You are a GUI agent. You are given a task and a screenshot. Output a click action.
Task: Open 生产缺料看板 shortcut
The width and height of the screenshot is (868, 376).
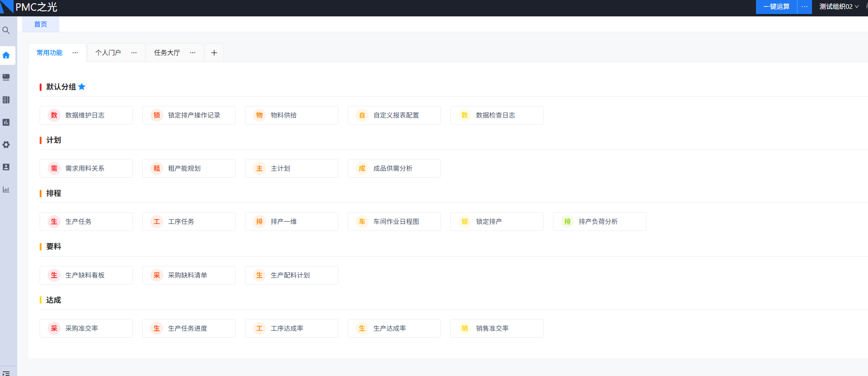[86, 275]
